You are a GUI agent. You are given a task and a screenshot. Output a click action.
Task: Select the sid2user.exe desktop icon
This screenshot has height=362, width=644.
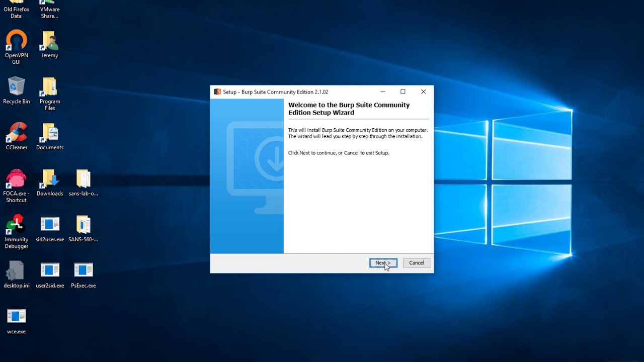tap(50, 229)
